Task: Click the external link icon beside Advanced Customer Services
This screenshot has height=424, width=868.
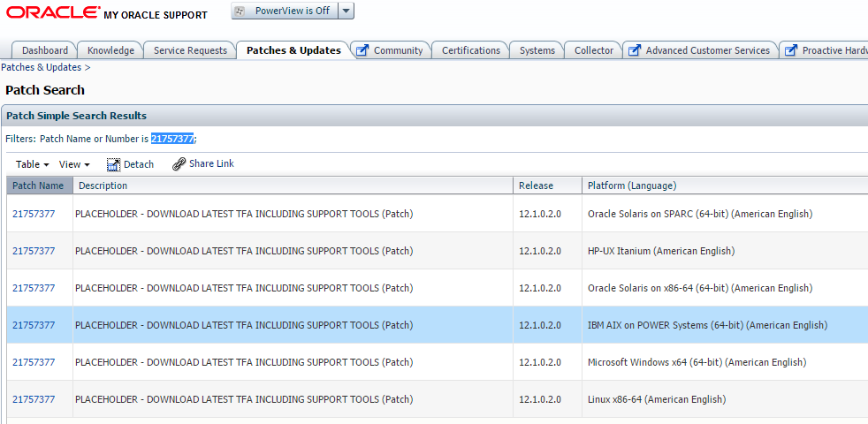Action: tap(635, 50)
